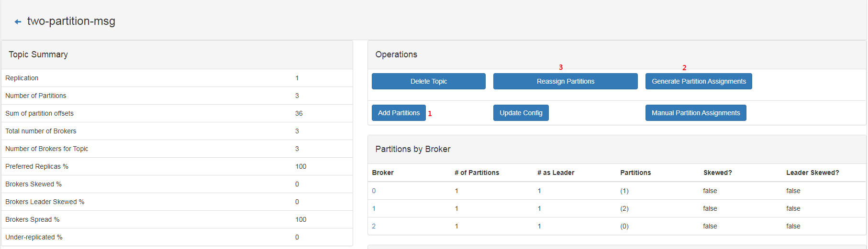Open broker 1 link in Partitions by Broker

tap(374, 208)
